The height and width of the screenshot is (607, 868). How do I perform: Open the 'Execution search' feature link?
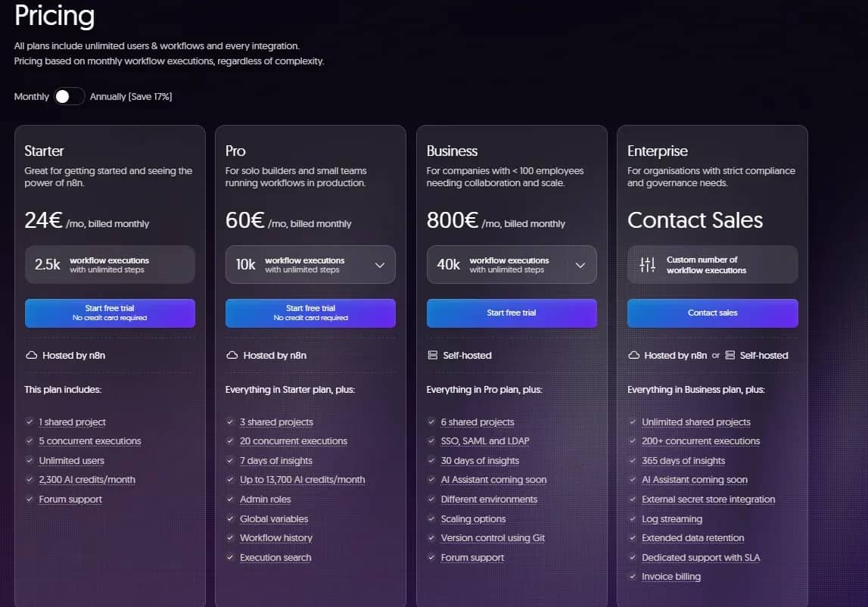tap(275, 558)
